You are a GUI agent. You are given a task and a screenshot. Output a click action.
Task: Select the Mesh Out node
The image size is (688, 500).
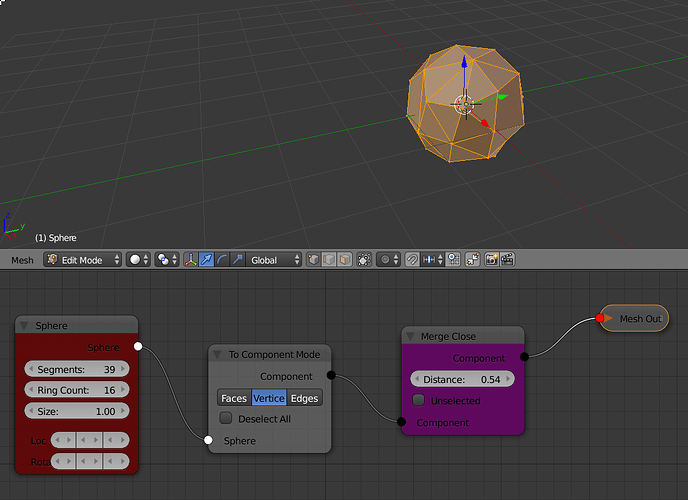pyautogui.click(x=635, y=318)
